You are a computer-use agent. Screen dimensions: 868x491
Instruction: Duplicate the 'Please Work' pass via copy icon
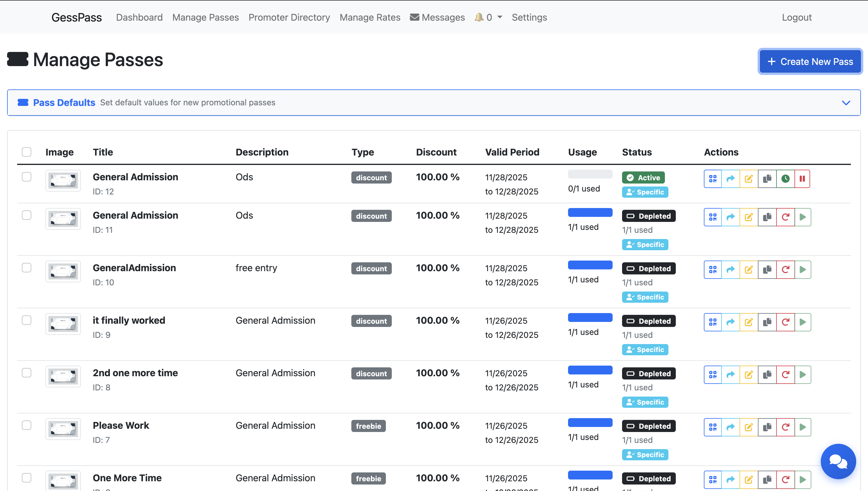click(x=767, y=427)
